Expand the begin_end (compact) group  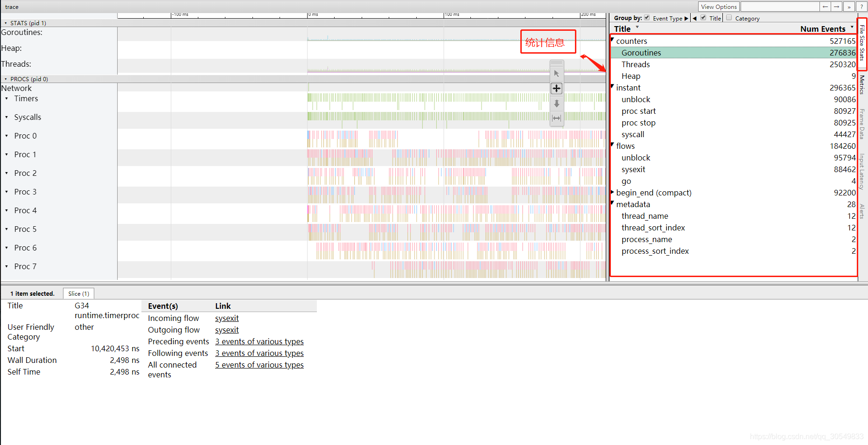pos(613,192)
